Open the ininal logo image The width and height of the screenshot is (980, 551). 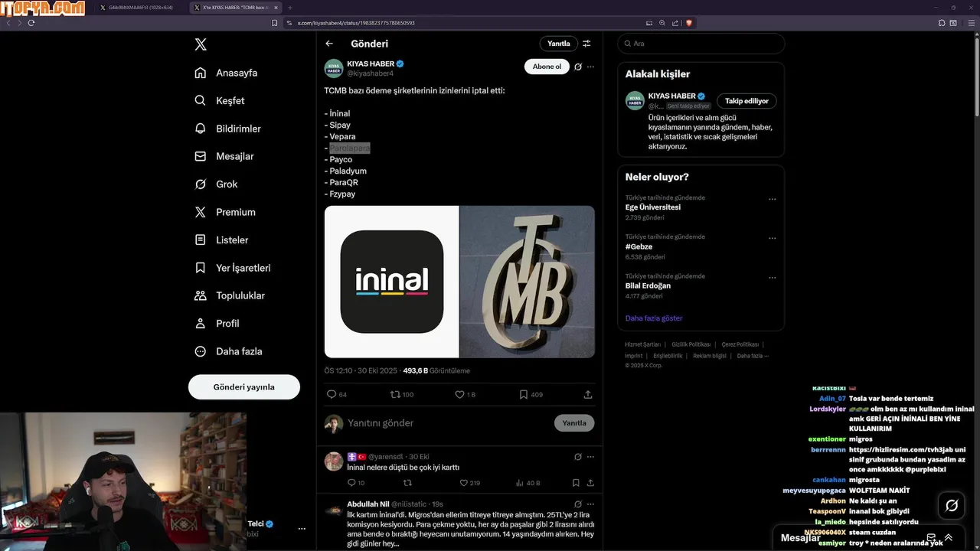click(x=391, y=282)
